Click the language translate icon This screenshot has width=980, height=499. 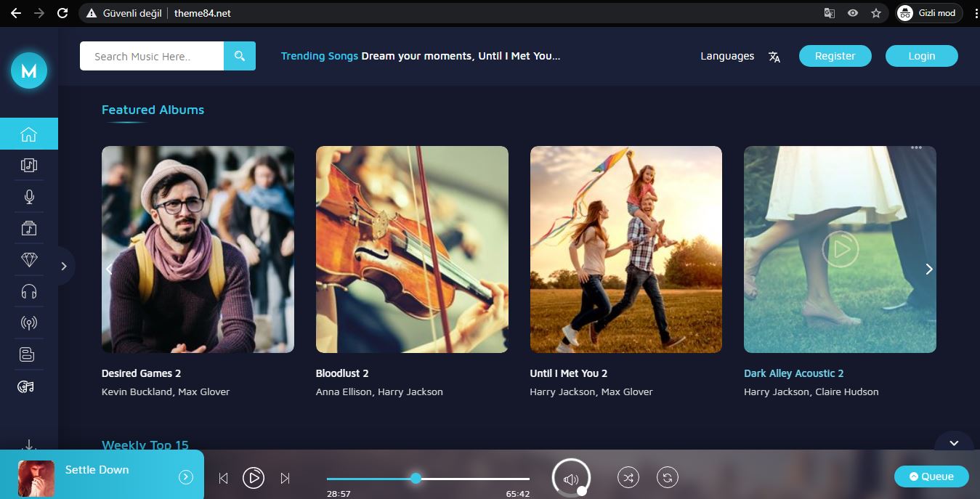[774, 57]
